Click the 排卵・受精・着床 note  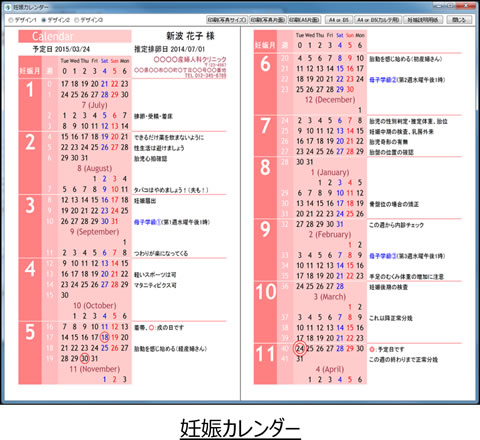[x=153, y=116]
